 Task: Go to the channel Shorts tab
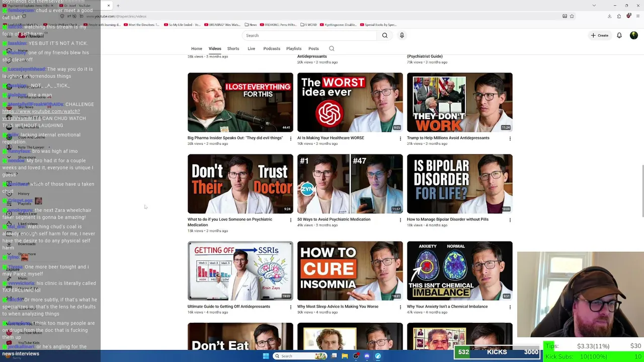coord(233,49)
